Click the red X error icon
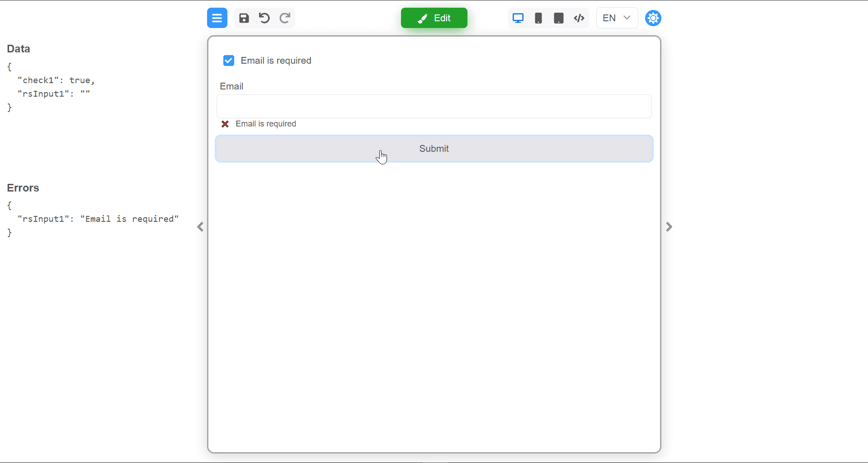Screen dimensions: 868x463 tap(225, 124)
